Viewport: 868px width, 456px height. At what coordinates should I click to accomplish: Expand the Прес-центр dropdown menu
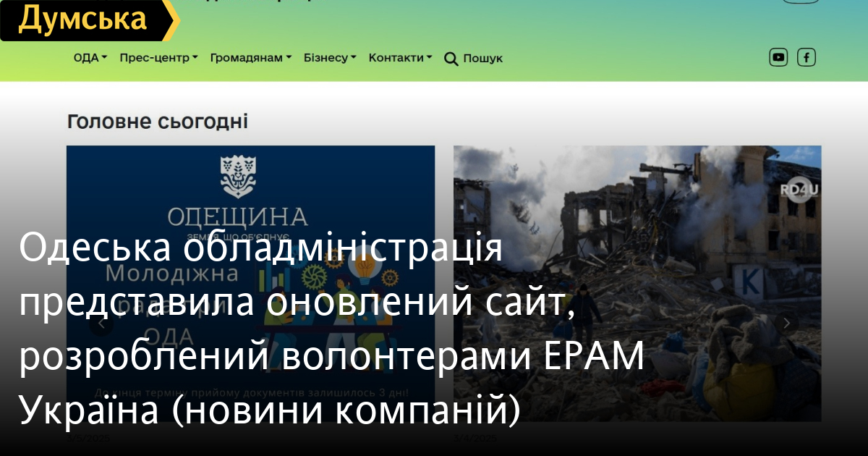pyautogui.click(x=158, y=58)
